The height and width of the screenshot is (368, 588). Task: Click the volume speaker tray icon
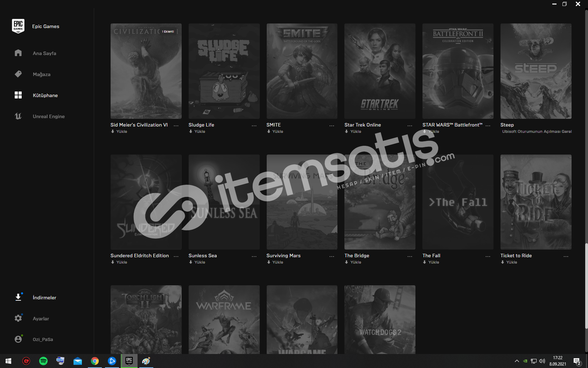(x=542, y=361)
